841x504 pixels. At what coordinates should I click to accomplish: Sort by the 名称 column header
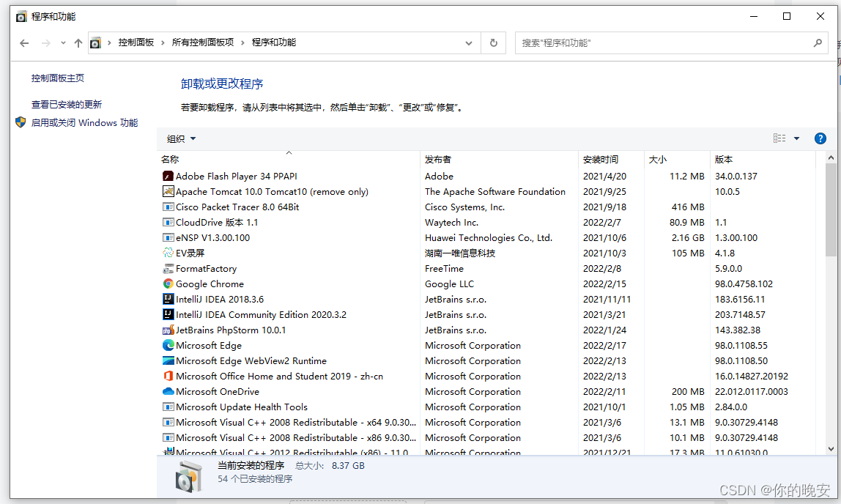289,159
